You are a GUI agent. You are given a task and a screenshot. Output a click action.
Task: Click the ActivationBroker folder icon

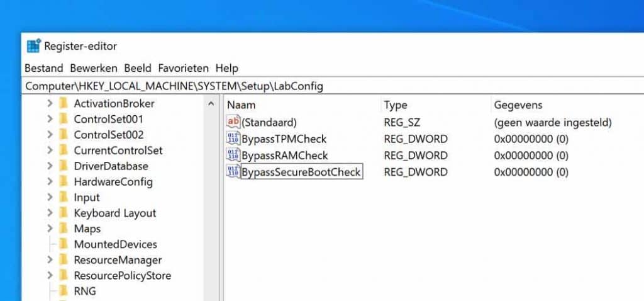click(64, 103)
